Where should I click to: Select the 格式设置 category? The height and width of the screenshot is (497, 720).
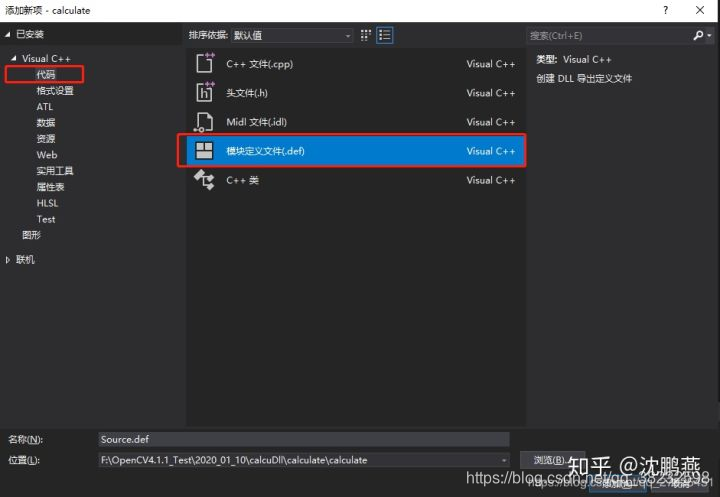[55, 90]
